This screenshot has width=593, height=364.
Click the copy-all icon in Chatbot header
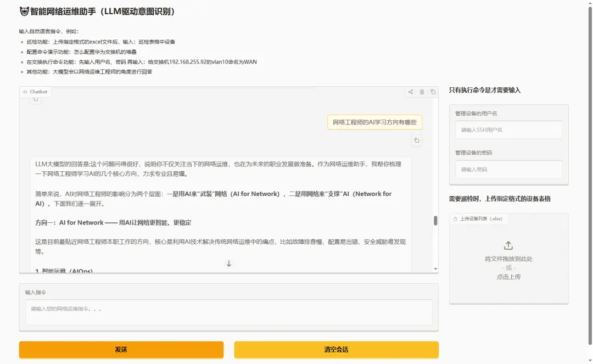[433, 92]
